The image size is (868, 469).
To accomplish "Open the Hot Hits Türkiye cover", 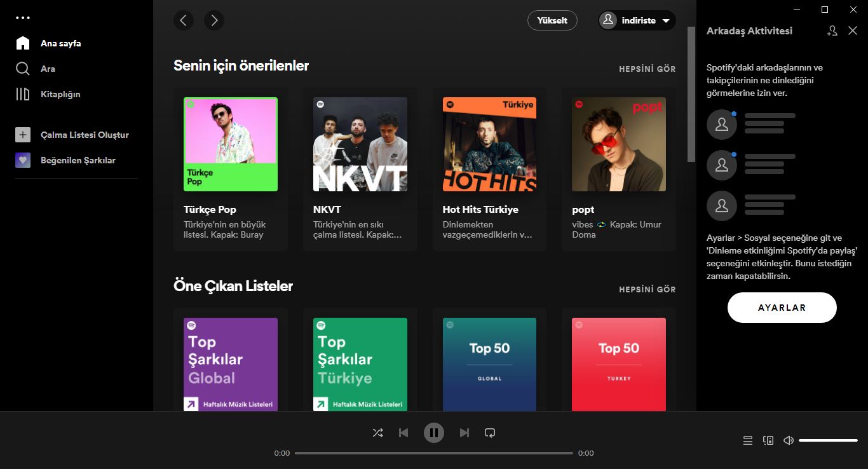I will pos(489,144).
